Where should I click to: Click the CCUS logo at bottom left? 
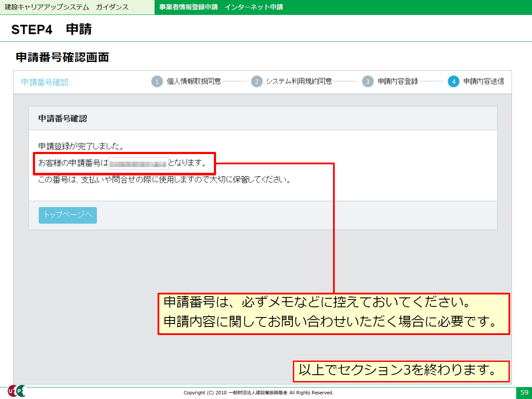coord(17,391)
